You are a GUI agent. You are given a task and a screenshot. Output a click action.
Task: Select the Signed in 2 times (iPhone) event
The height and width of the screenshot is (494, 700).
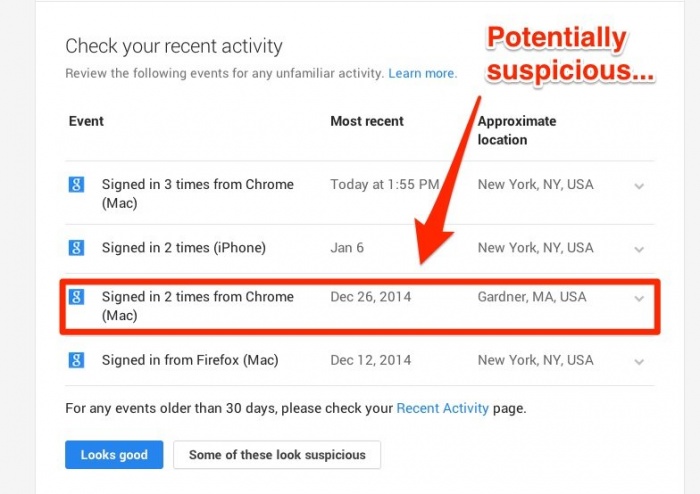pyautogui.click(x=183, y=248)
